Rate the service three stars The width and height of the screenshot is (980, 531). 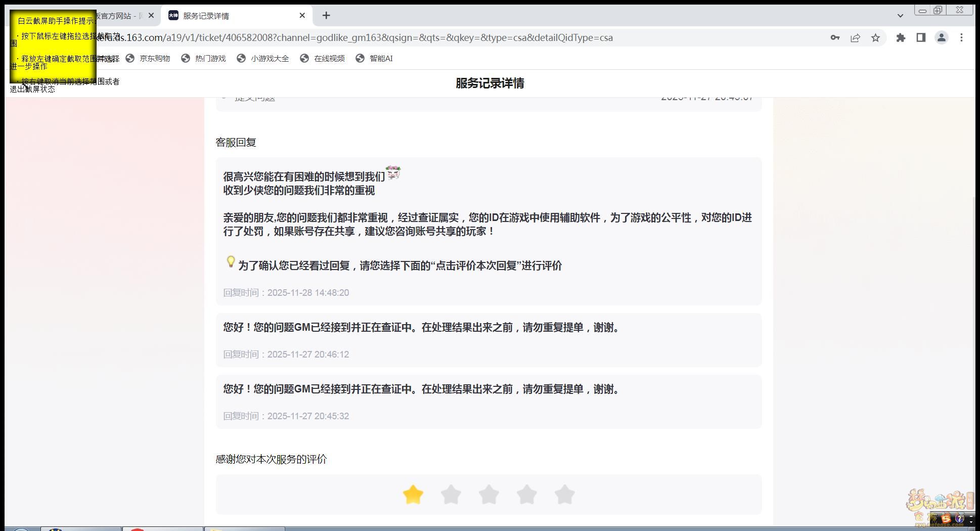(x=489, y=495)
